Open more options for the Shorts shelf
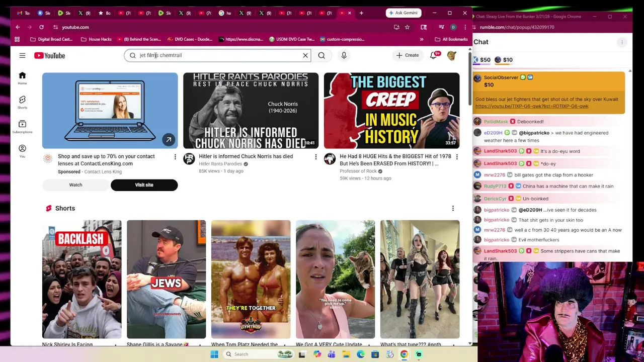 pos(453,208)
